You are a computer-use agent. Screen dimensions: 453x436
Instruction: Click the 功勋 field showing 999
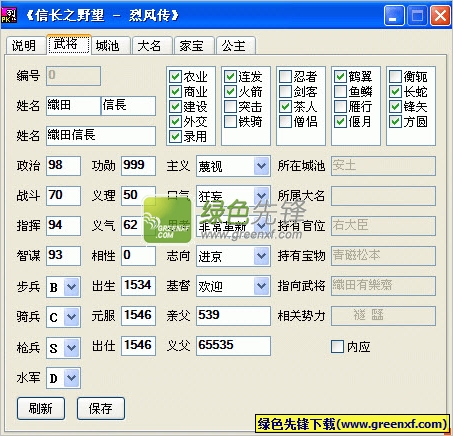138,165
